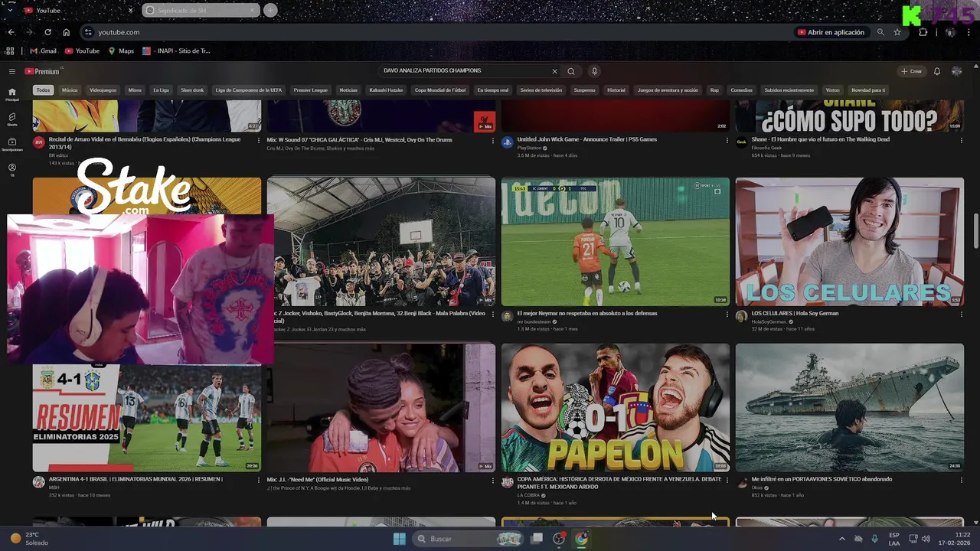Viewport: 980px width, 551px height.
Task: Open the INAPI bookmark
Action: point(176,51)
